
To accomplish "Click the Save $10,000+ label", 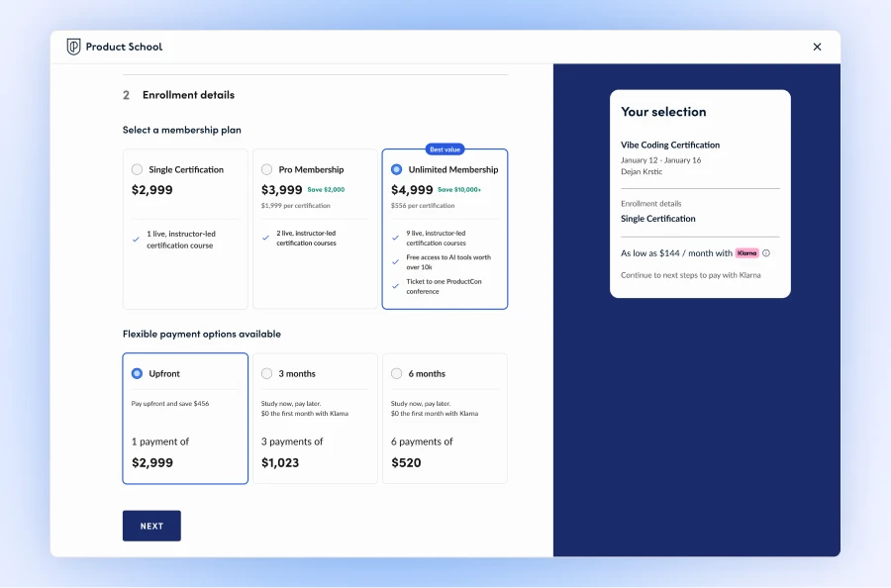I will coord(459,190).
